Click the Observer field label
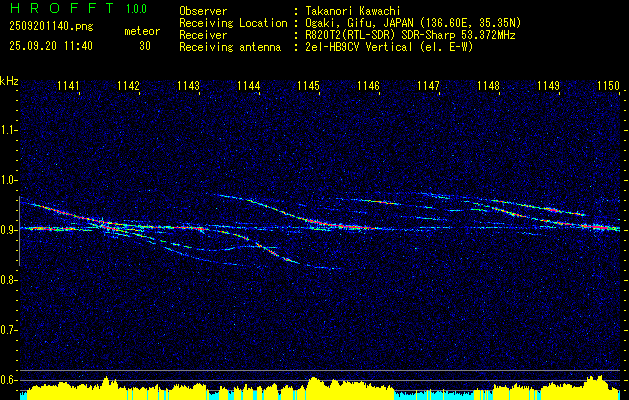Viewport: 629px width, 400px height. point(203,11)
